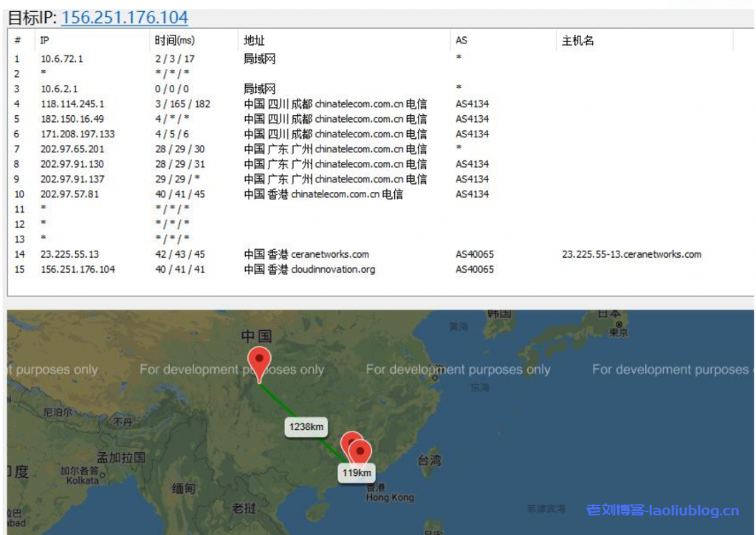The height and width of the screenshot is (535, 756).
Task: Select hop row with IP 118.114.245.1
Action: 72,104
